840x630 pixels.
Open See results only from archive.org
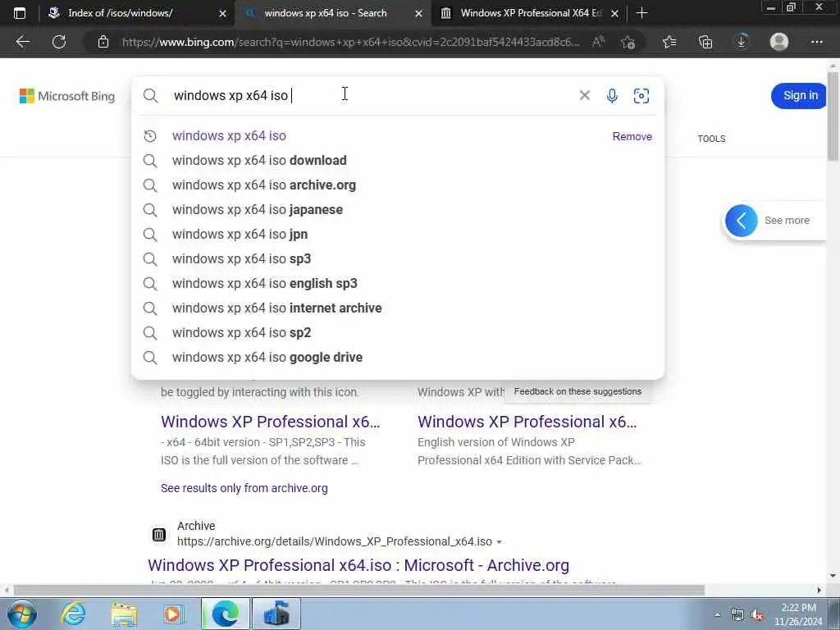[x=244, y=488]
